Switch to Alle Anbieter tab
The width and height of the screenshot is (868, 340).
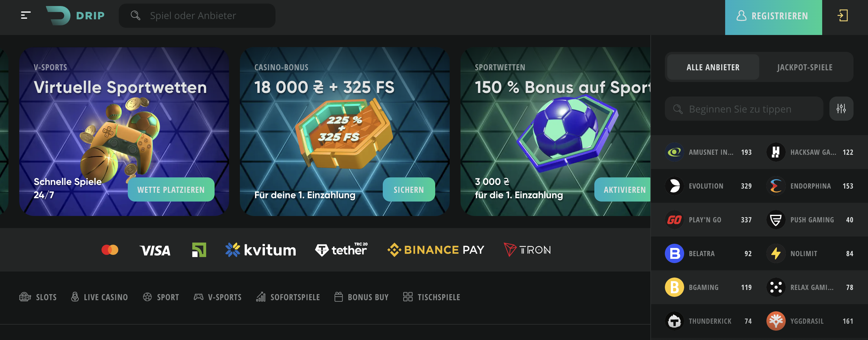click(x=713, y=67)
